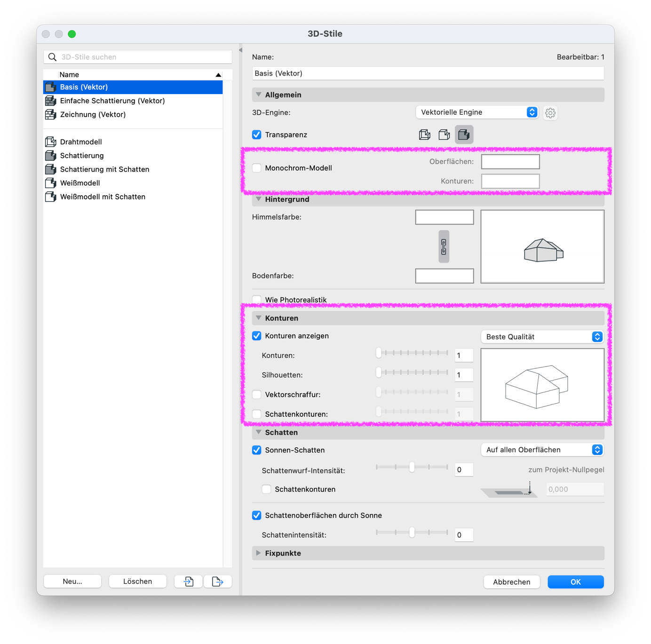Click the 3D-Stile suchen search field
This screenshot has width=651, height=644.
tap(138, 57)
